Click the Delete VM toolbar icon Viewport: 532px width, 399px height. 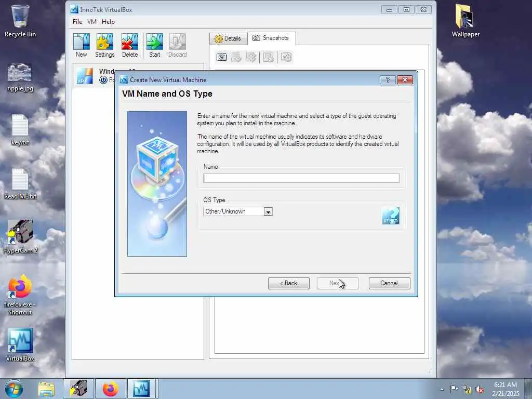click(129, 46)
